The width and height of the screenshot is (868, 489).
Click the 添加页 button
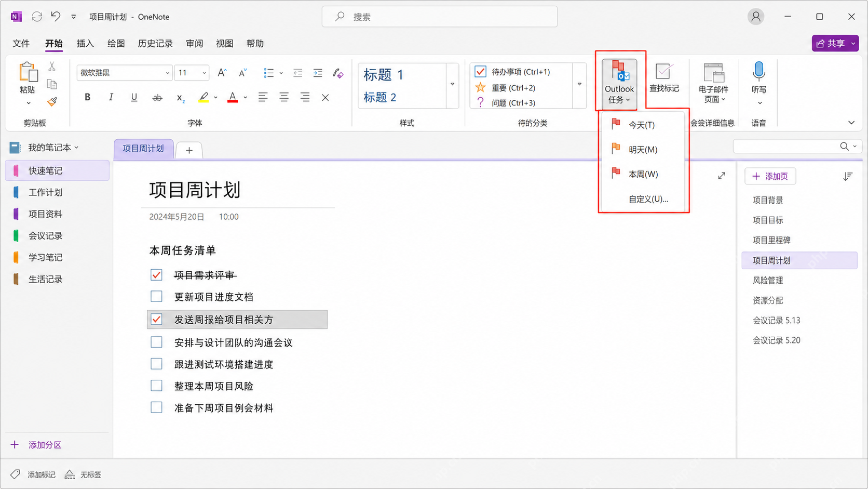pos(770,176)
